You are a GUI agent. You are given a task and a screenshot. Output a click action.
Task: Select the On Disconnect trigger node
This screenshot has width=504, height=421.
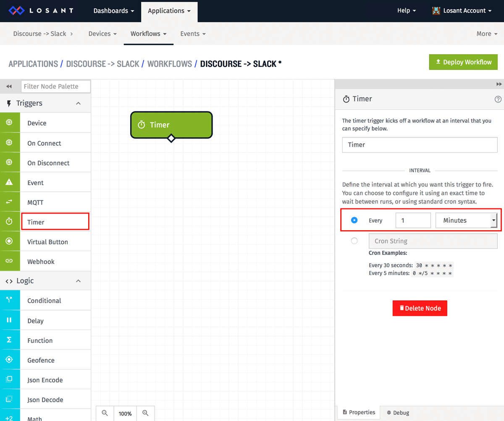[x=45, y=163]
